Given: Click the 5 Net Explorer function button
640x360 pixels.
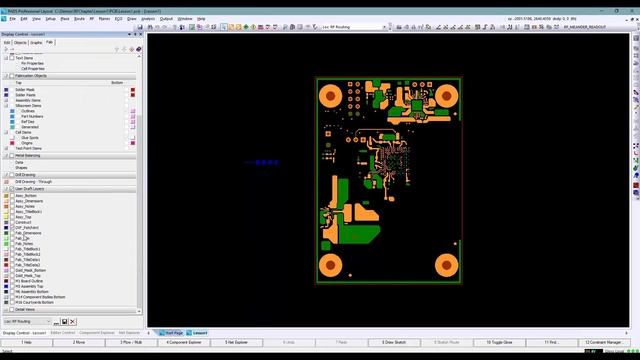Looking at the screenshot, I should (236, 342).
